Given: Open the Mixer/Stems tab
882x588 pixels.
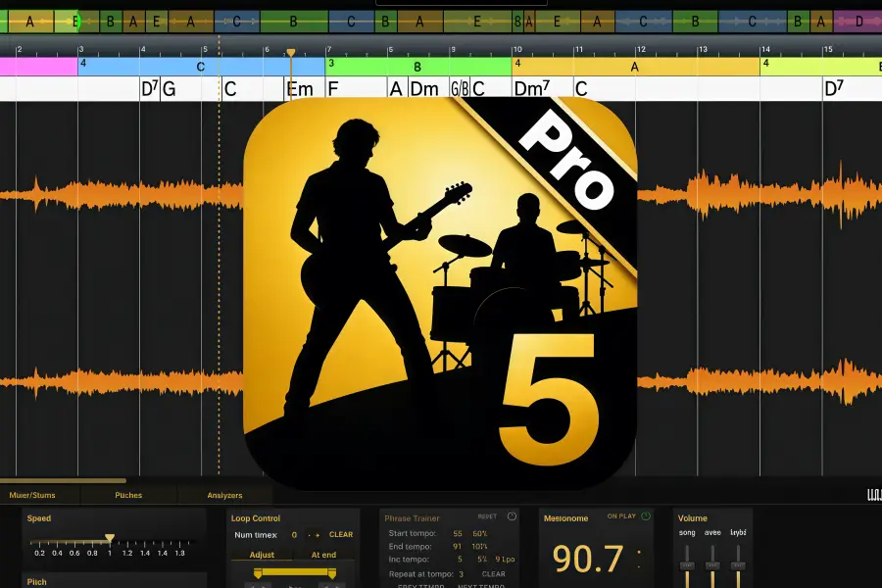Looking at the screenshot, I should click(32, 495).
